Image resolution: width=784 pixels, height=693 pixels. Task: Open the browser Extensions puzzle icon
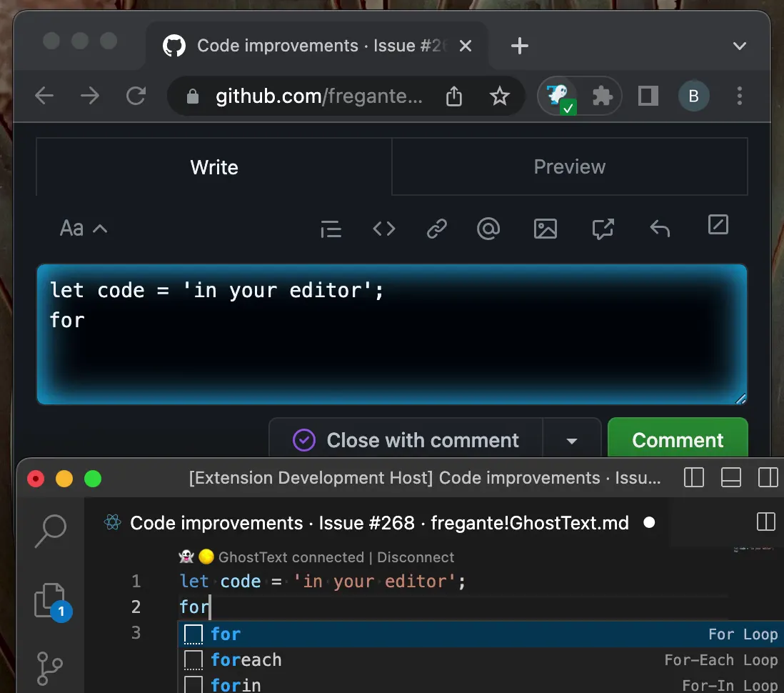[602, 96]
